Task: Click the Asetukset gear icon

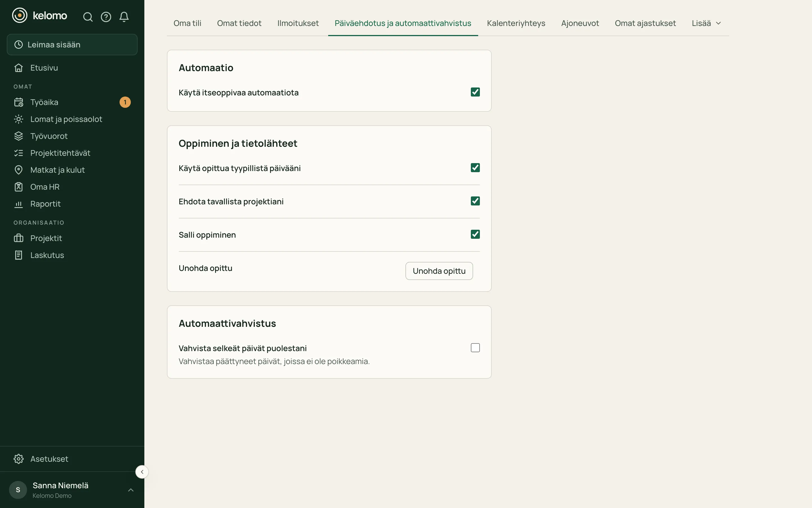Action: 18,459
